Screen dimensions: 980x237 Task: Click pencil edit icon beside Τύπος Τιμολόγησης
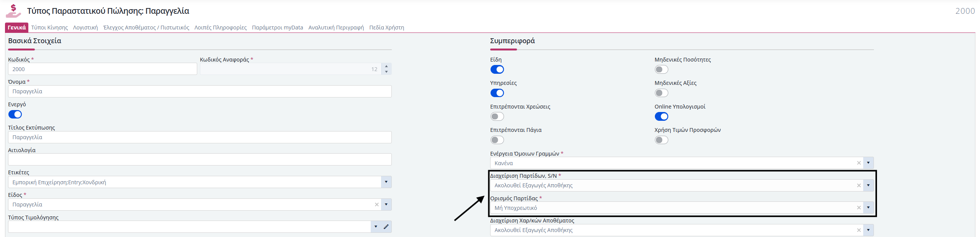point(386,227)
